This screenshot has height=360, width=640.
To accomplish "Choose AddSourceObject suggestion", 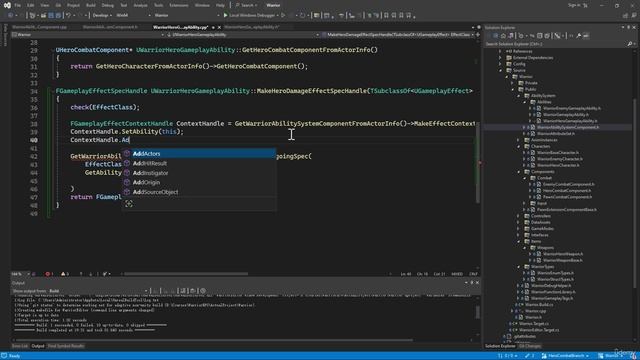I will tap(199, 192).
